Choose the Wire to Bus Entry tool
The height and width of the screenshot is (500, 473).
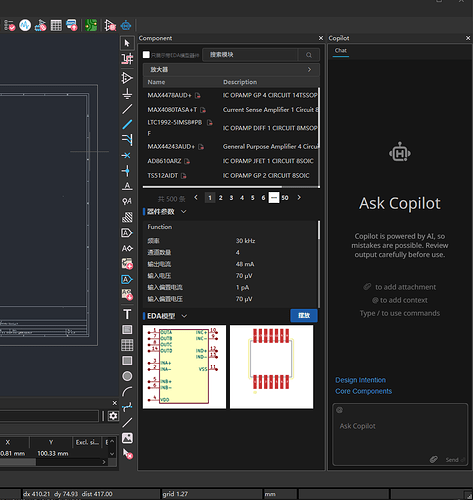[127, 140]
